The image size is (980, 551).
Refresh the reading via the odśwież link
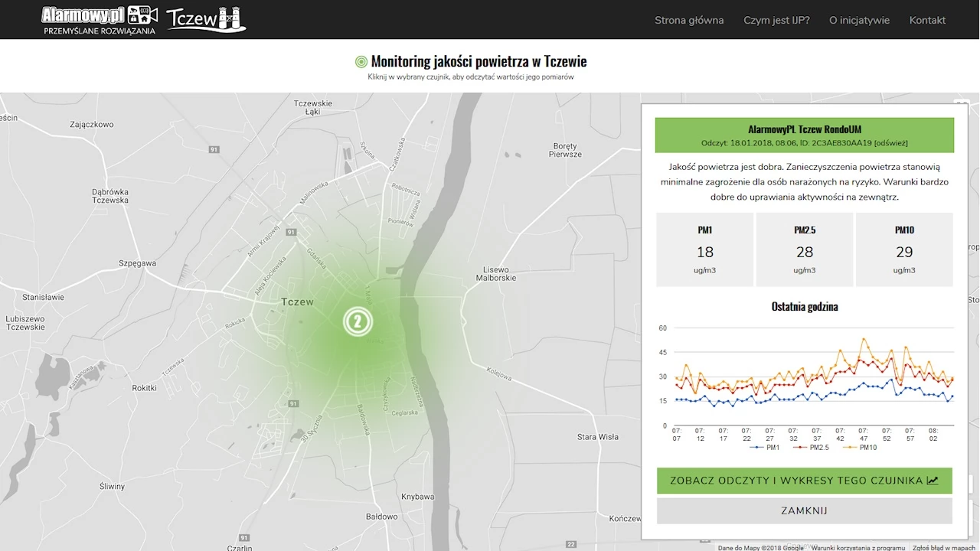pyautogui.click(x=891, y=143)
